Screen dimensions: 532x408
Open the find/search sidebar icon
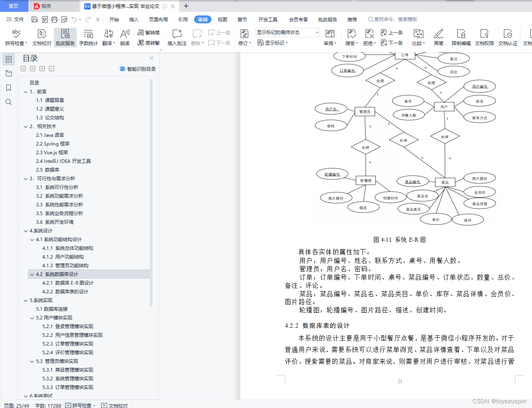pos(9,102)
